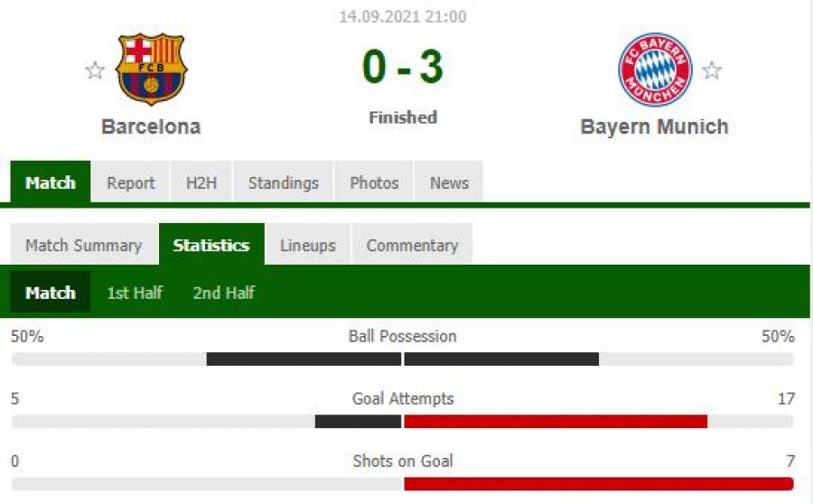Open the Report tab
The image size is (813, 504).
131,182
